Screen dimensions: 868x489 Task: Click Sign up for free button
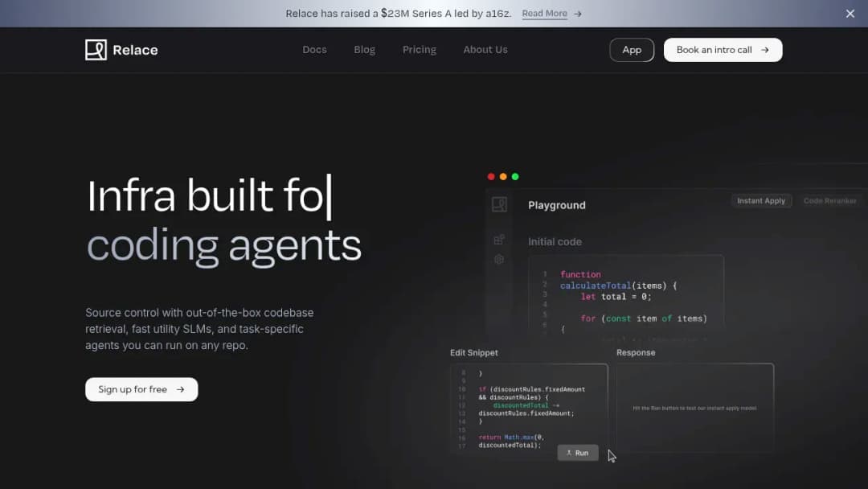tap(141, 389)
